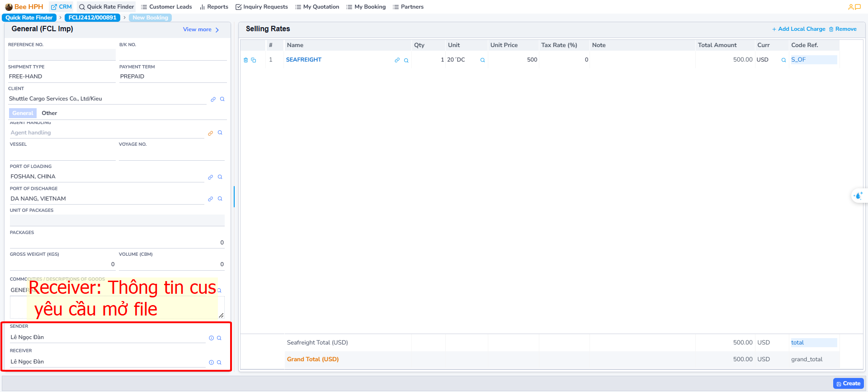Open link icon beside SEAFREIGHT name

tap(397, 60)
